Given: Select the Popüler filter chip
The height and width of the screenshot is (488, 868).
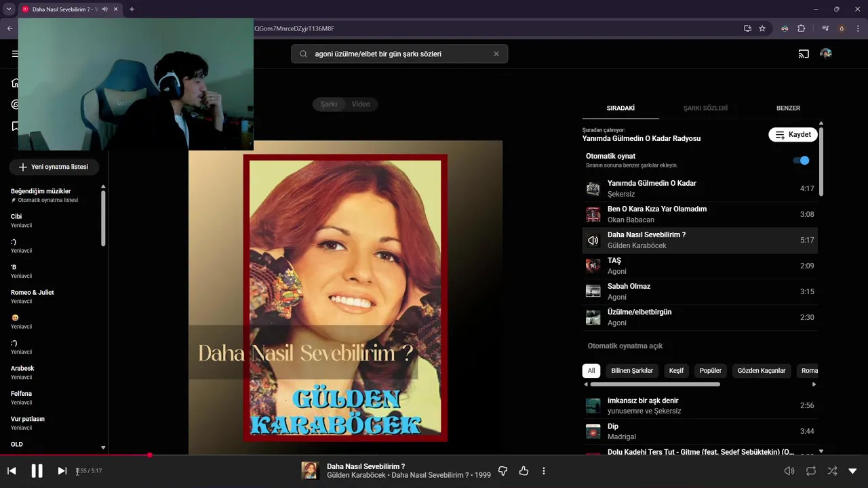Looking at the screenshot, I should tap(711, 371).
